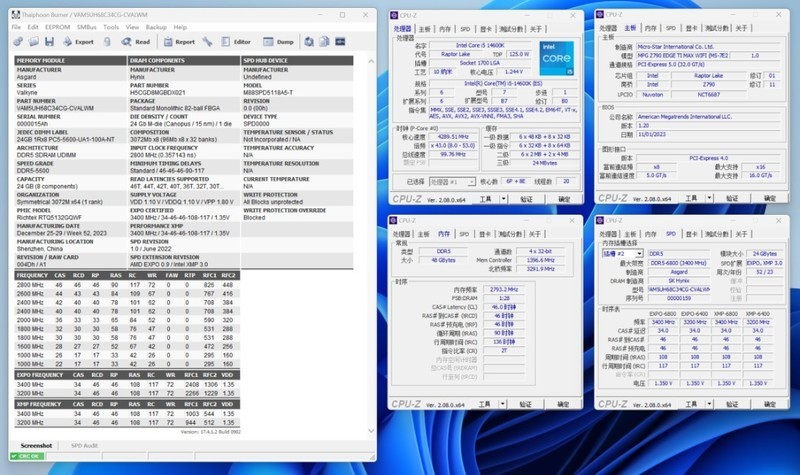Click the Dump toolbar button

[x=279, y=42]
